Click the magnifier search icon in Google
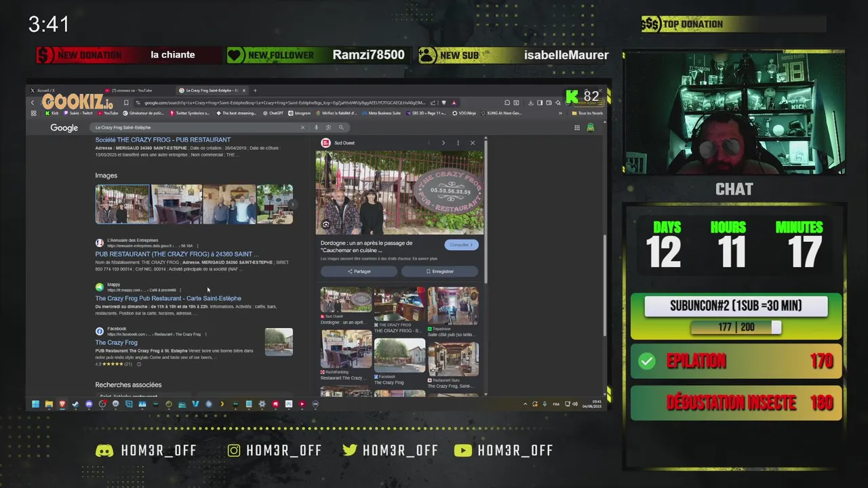Screen dimensions: 868x488 pos(341,127)
